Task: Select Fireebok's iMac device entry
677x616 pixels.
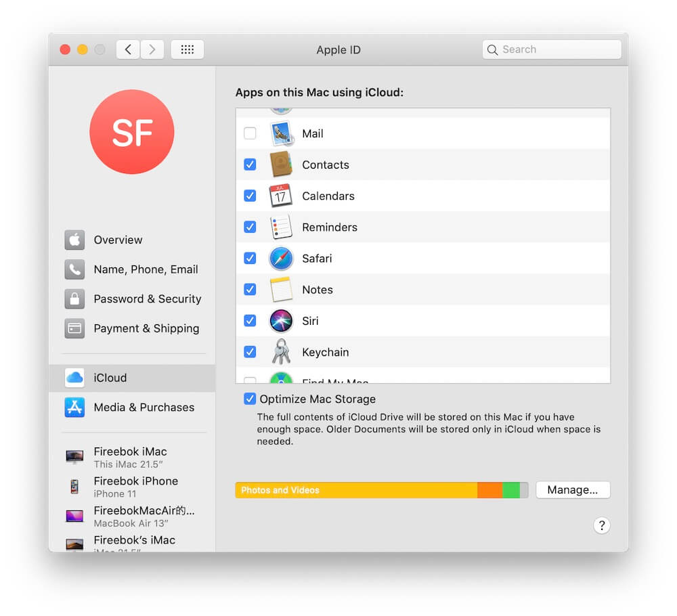Action: pyautogui.click(x=133, y=543)
